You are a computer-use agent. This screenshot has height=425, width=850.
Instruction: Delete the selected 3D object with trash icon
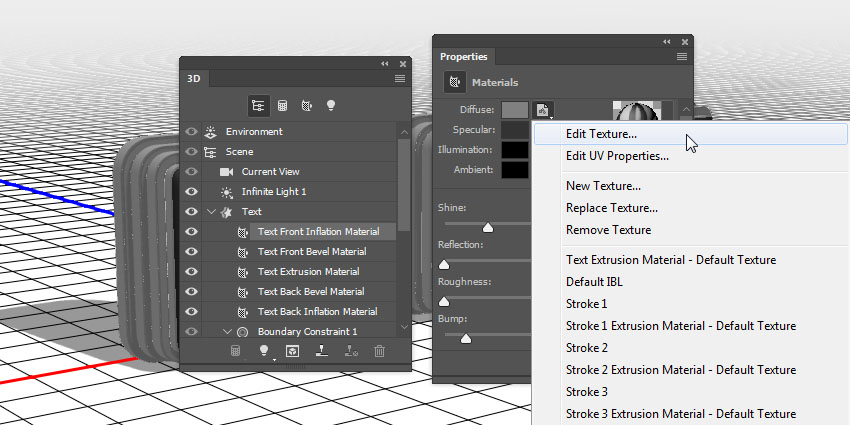click(x=379, y=351)
